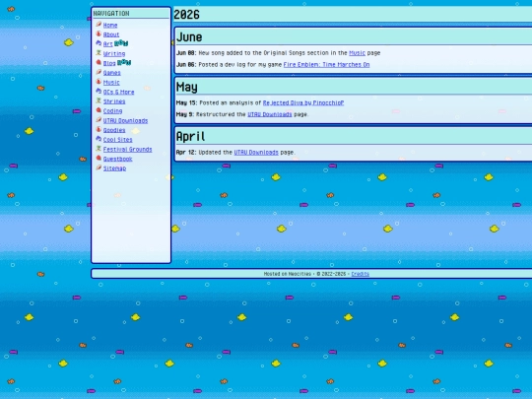Click the 'Jun 08:' date label
This screenshot has width=532, height=399.
tap(186, 53)
